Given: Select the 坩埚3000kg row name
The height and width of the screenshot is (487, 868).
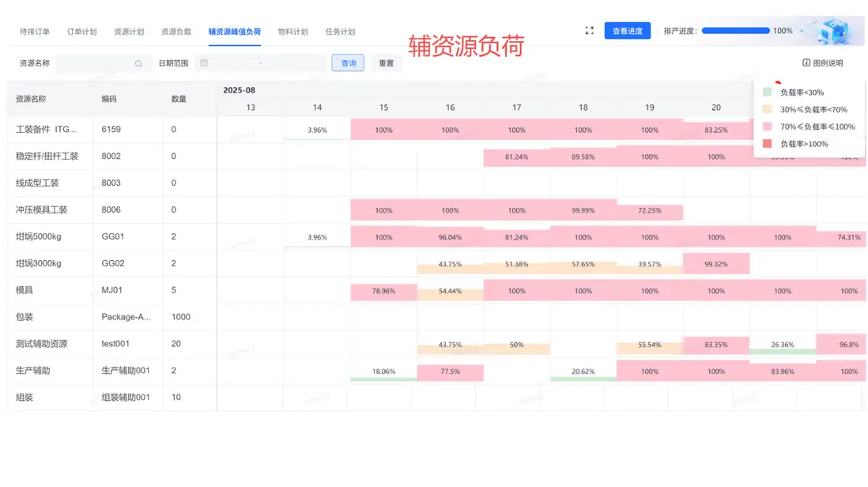Looking at the screenshot, I should (38, 263).
